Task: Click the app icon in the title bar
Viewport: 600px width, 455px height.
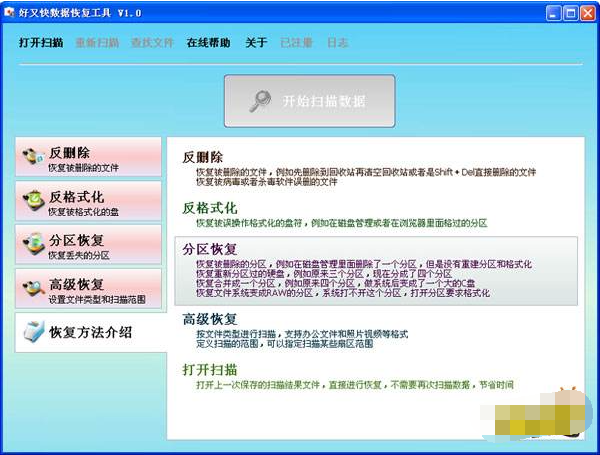Action: 11,13
